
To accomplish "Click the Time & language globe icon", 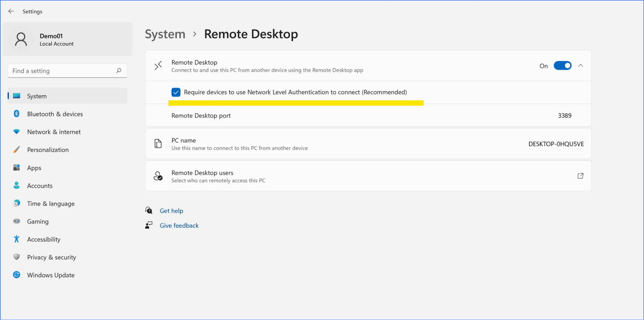I will [x=17, y=203].
